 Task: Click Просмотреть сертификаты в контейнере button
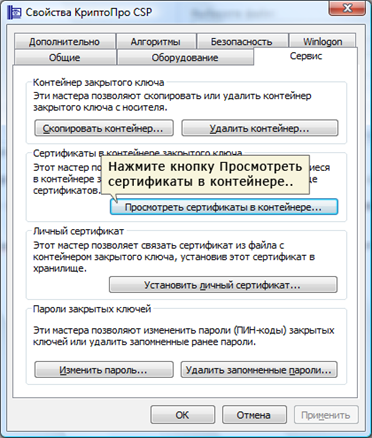(x=224, y=207)
